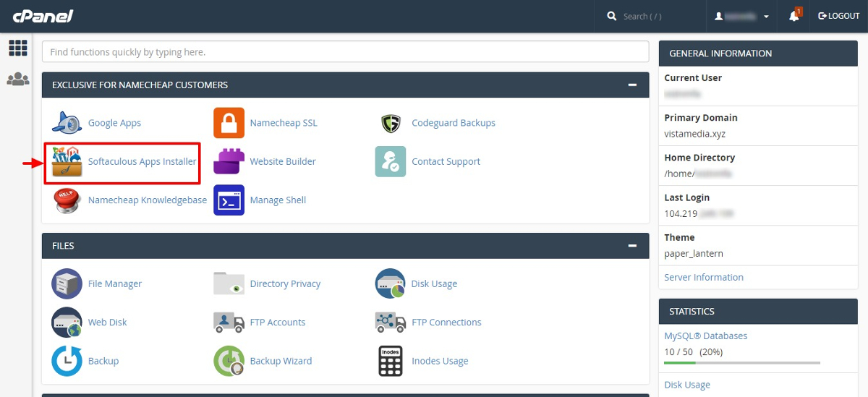868x397 pixels.
Task: Click the Manage Shell text link
Action: [x=278, y=200]
